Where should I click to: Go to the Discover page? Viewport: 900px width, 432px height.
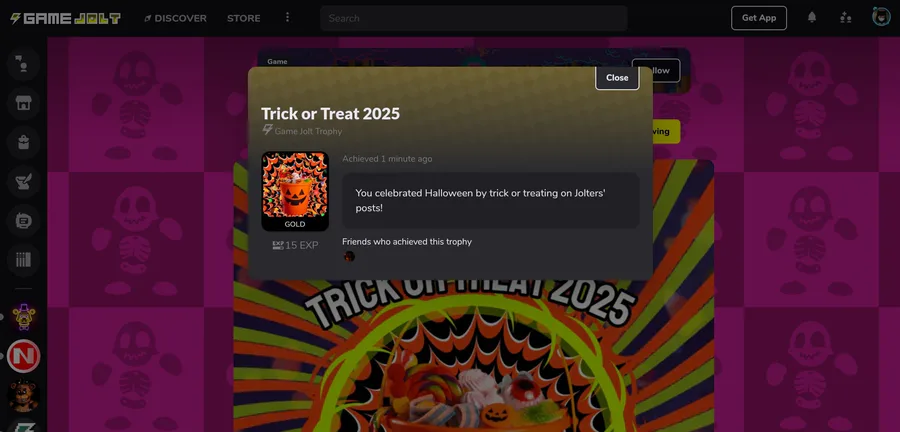click(175, 18)
